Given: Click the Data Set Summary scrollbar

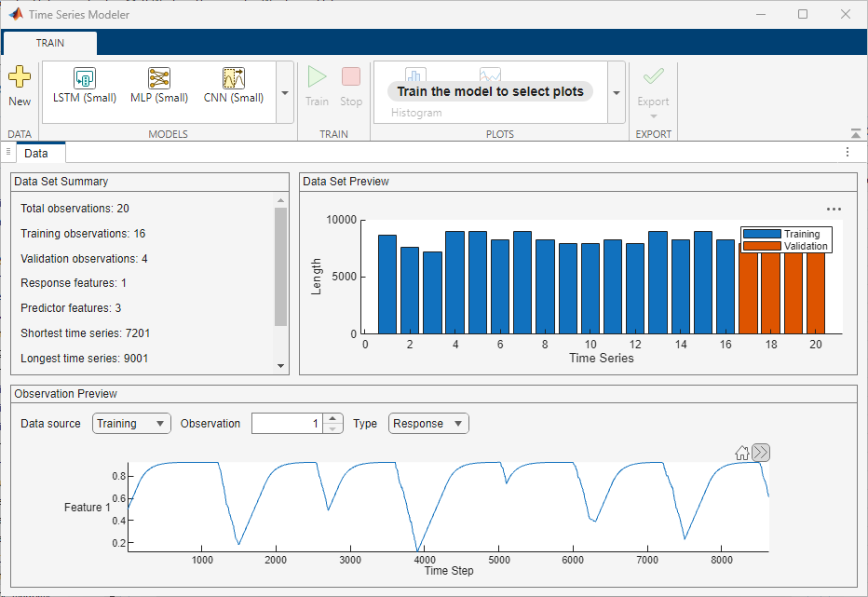Looking at the screenshot, I should coord(281,266).
